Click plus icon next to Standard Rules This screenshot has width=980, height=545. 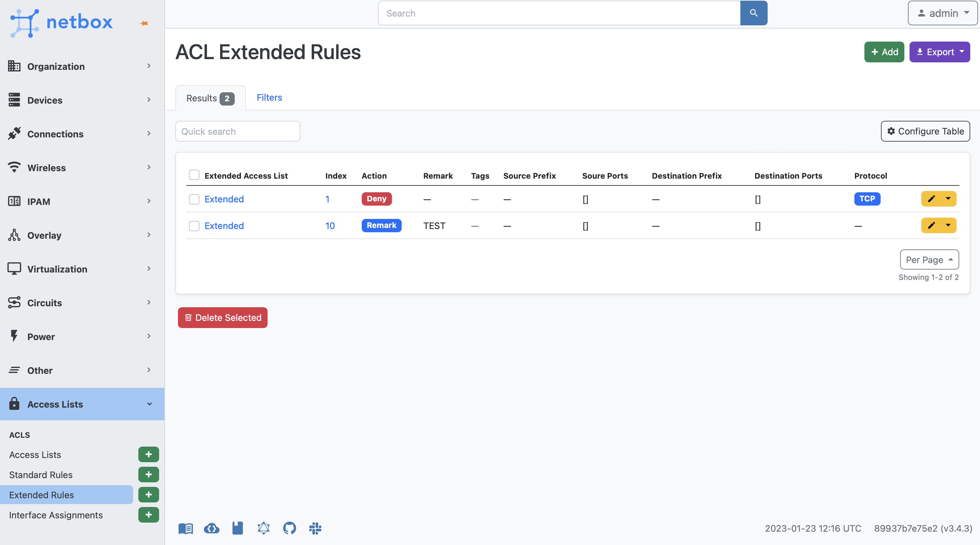click(148, 474)
